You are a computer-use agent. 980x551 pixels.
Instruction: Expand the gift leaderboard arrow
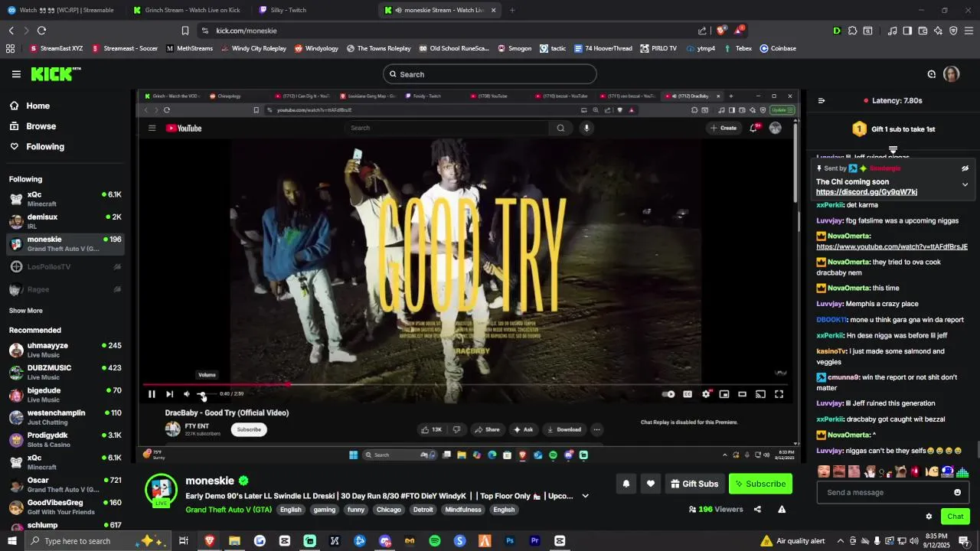[x=893, y=149]
